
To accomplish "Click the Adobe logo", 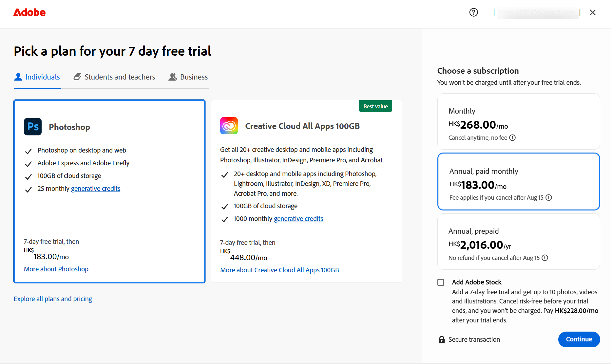I will (x=29, y=12).
